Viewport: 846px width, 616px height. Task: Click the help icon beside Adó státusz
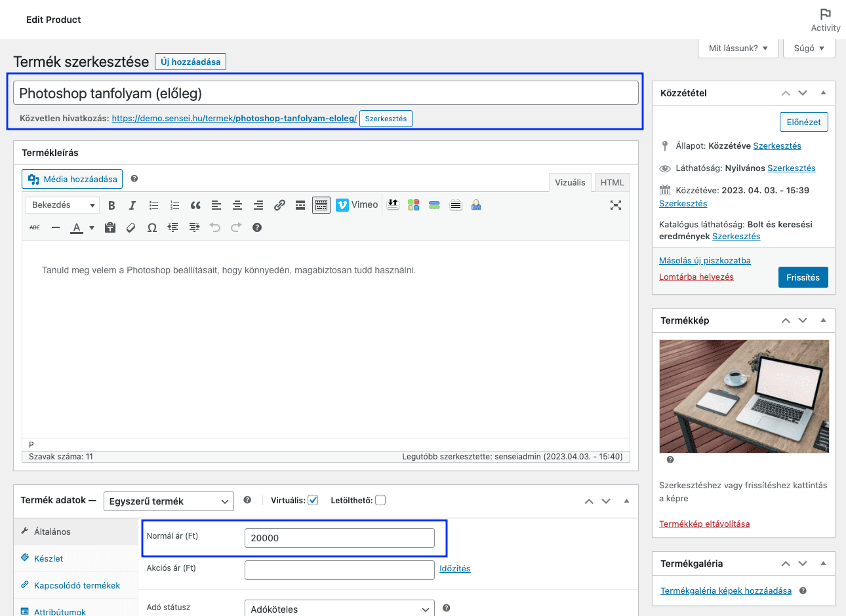447,608
